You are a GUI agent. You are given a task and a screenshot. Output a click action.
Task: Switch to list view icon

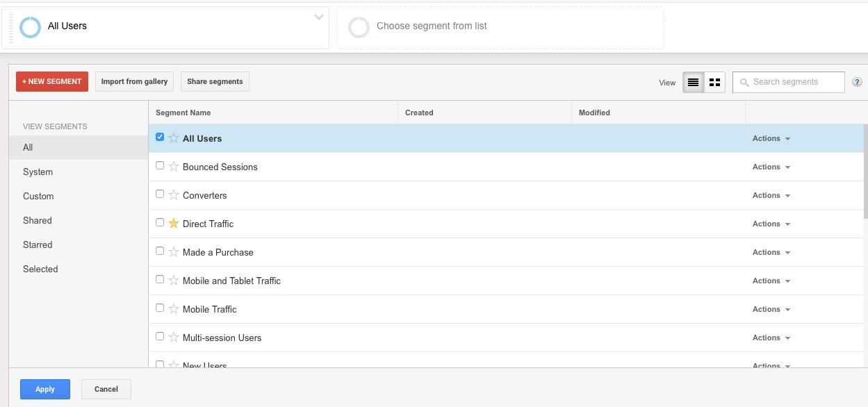point(693,82)
